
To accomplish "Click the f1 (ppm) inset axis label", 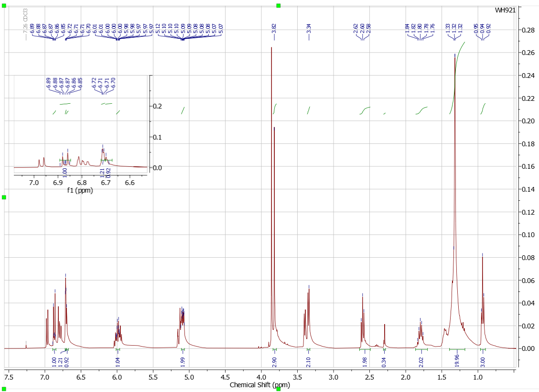I will pos(80,190).
